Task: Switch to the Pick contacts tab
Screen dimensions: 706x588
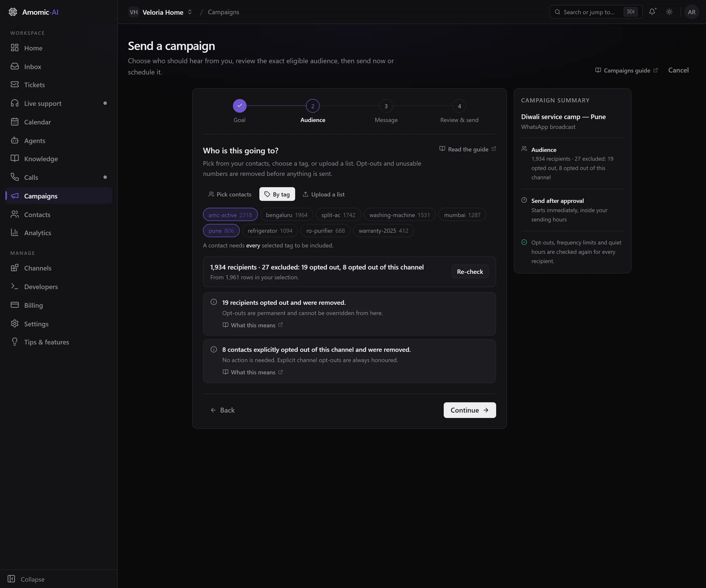Action: click(230, 194)
